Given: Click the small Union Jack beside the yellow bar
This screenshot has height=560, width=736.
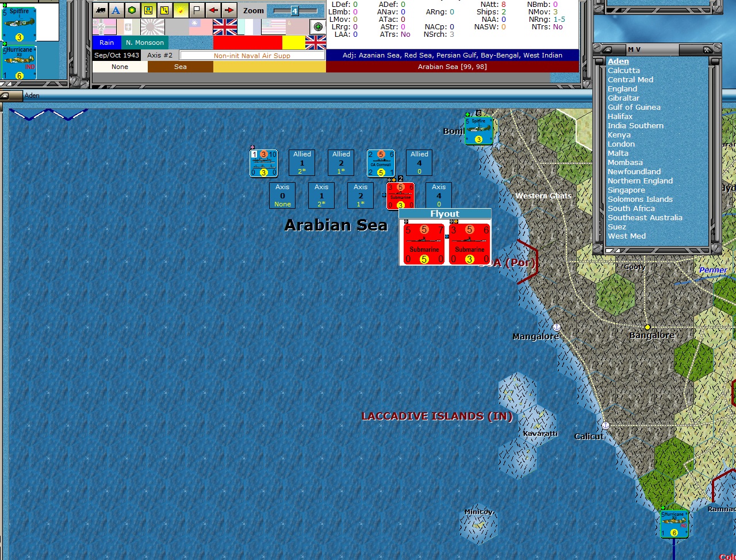Looking at the screenshot, I should click(316, 43).
